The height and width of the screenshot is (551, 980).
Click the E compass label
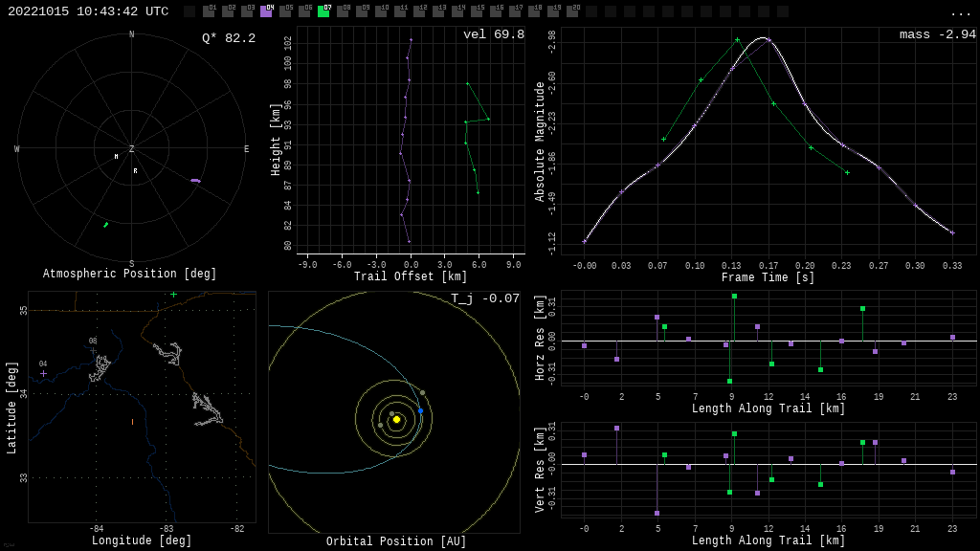pyautogui.click(x=246, y=148)
